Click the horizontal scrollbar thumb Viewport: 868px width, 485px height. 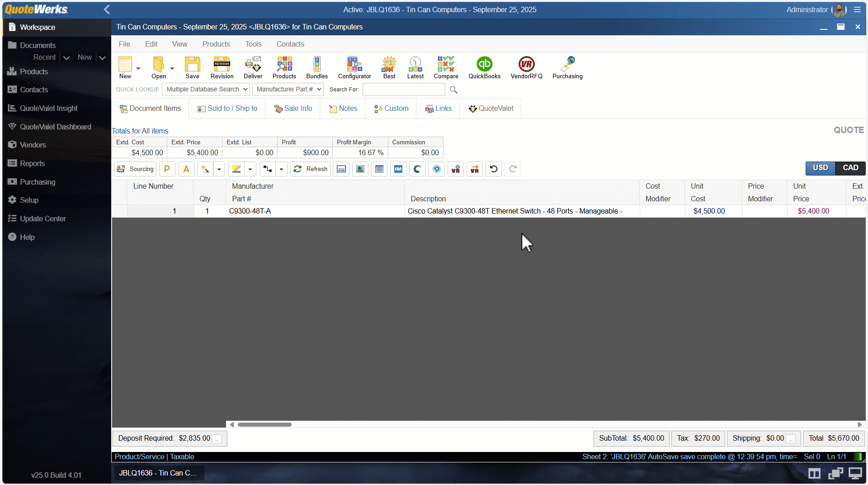[x=264, y=425]
